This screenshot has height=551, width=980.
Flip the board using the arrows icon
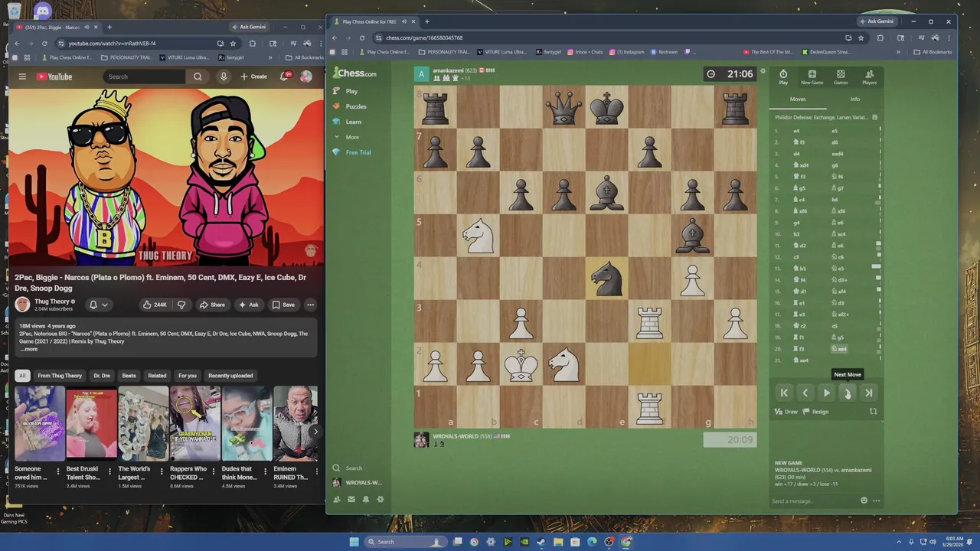tap(873, 412)
